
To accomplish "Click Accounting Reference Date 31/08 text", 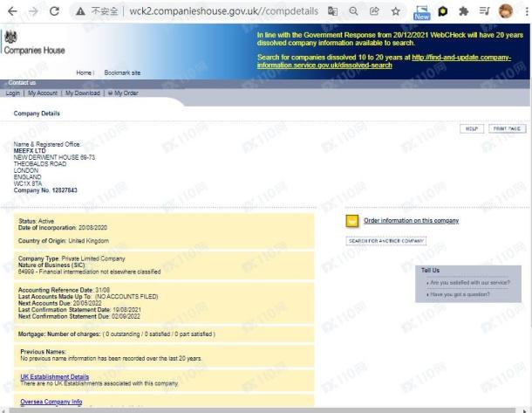I will tap(65, 290).
